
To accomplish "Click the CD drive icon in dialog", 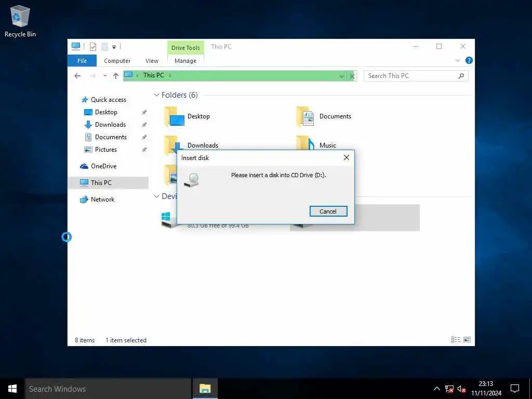I will [192, 179].
